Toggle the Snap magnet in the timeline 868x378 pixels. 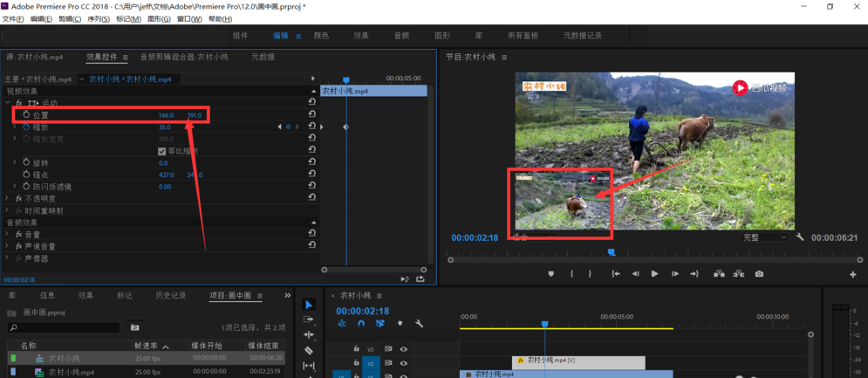click(361, 324)
